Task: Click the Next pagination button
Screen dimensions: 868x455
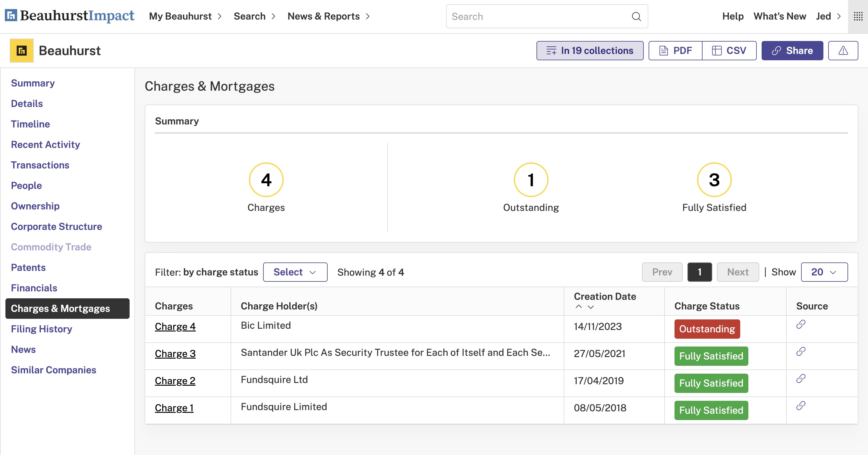Action: [738, 272]
